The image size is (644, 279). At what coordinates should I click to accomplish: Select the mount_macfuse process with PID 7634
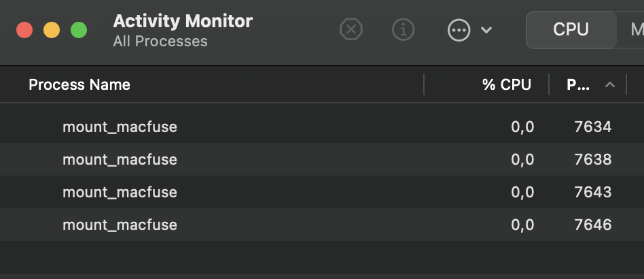pyautogui.click(x=120, y=127)
